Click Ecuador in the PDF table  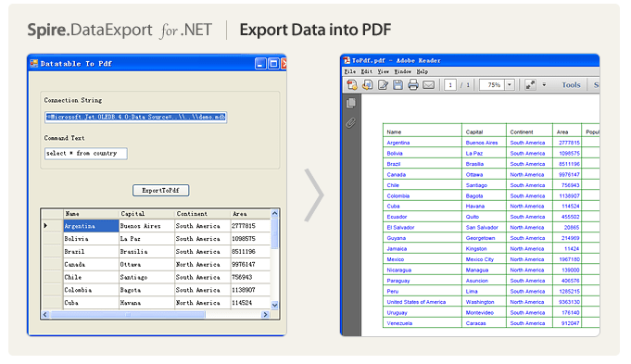[397, 217]
